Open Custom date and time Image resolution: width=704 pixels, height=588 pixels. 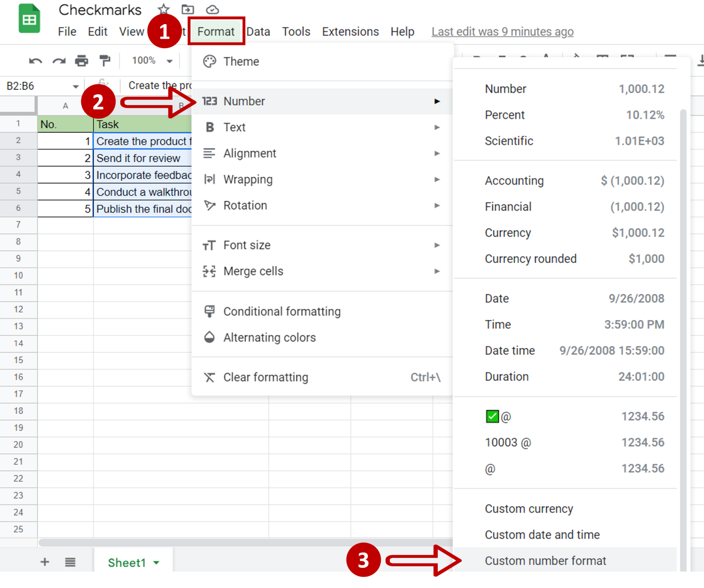565,535
